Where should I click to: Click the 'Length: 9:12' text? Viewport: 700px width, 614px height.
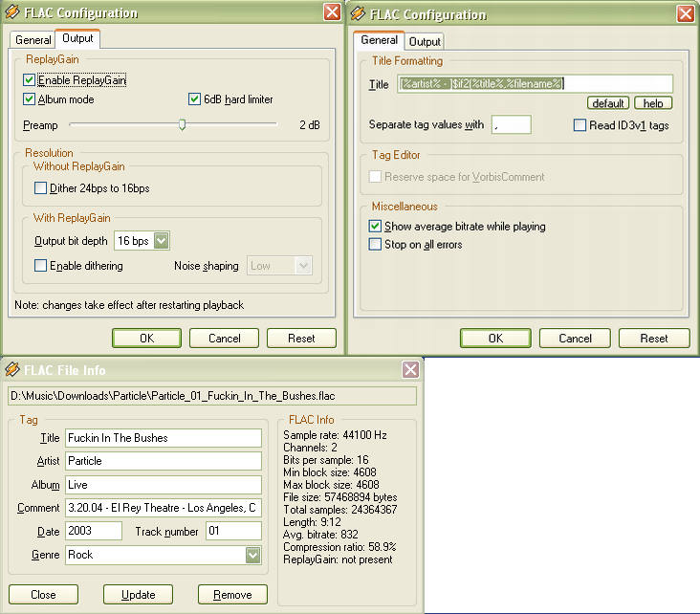pyautogui.click(x=312, y=521)
